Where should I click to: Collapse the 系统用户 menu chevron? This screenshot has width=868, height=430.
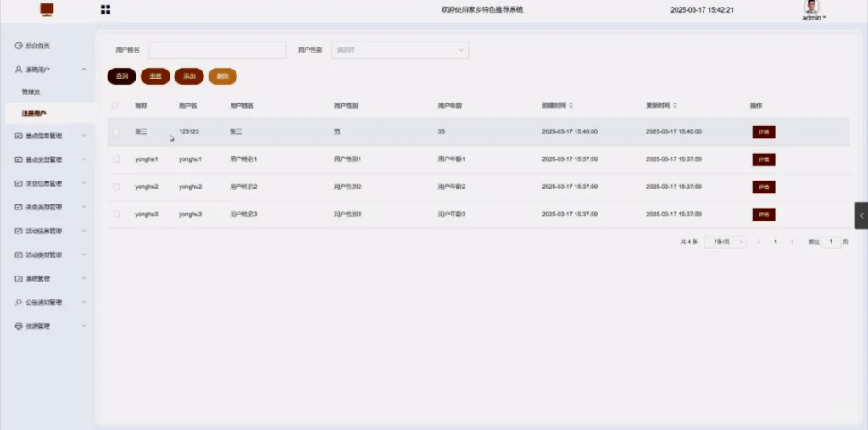pos(84,70)
